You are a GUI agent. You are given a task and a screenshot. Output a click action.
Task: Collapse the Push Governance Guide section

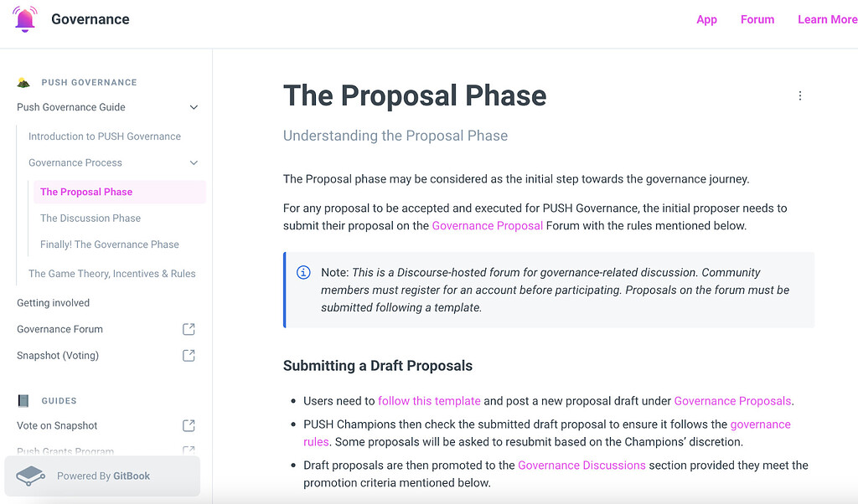pyautogui.click(x=194, y=107)
